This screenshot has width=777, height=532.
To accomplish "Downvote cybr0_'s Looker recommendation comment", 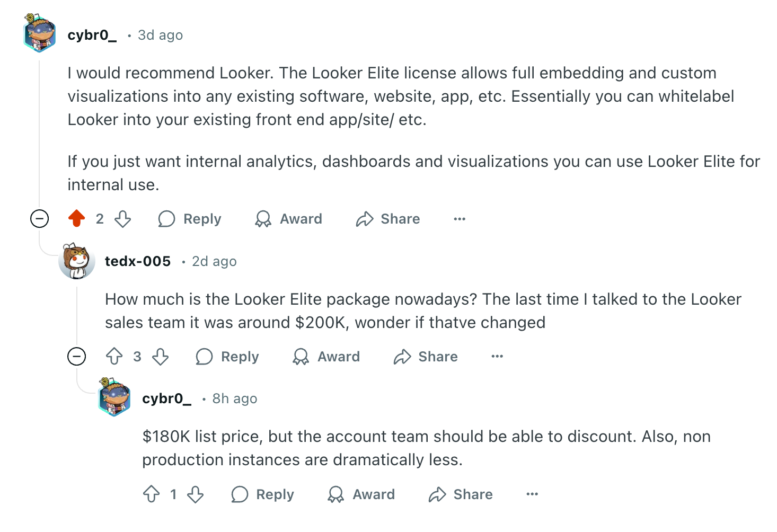I will [x=123, y=219].
